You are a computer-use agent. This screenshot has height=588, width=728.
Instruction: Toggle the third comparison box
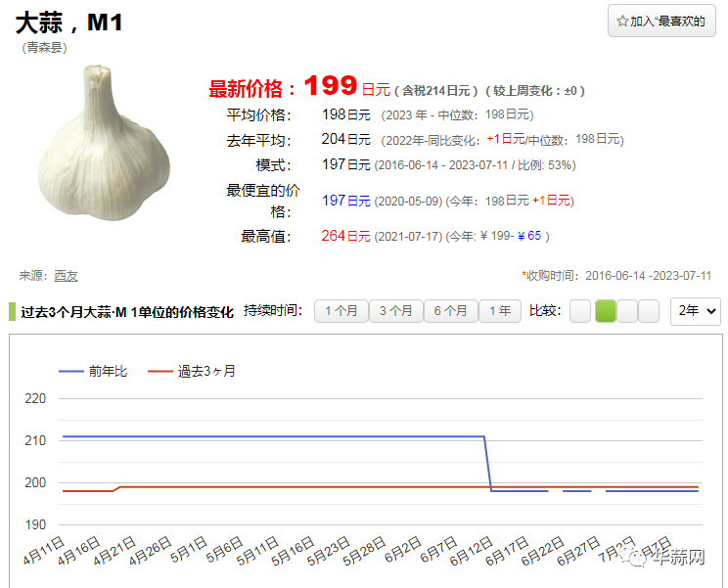(x=627, y=311)
